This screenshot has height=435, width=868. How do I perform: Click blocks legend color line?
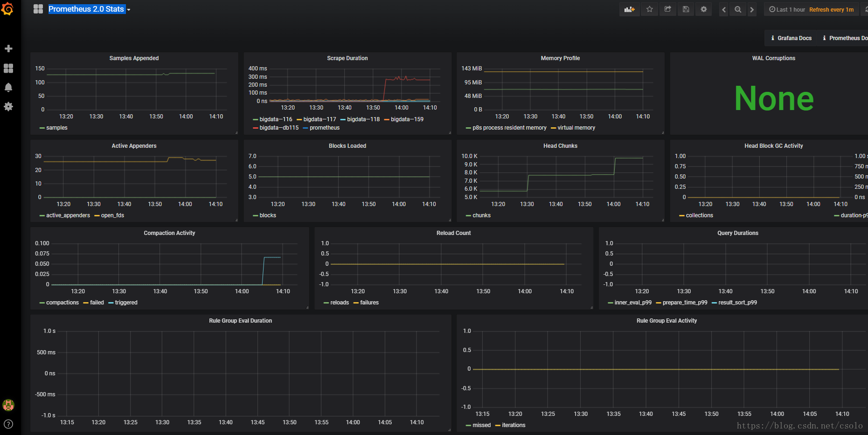256,215
